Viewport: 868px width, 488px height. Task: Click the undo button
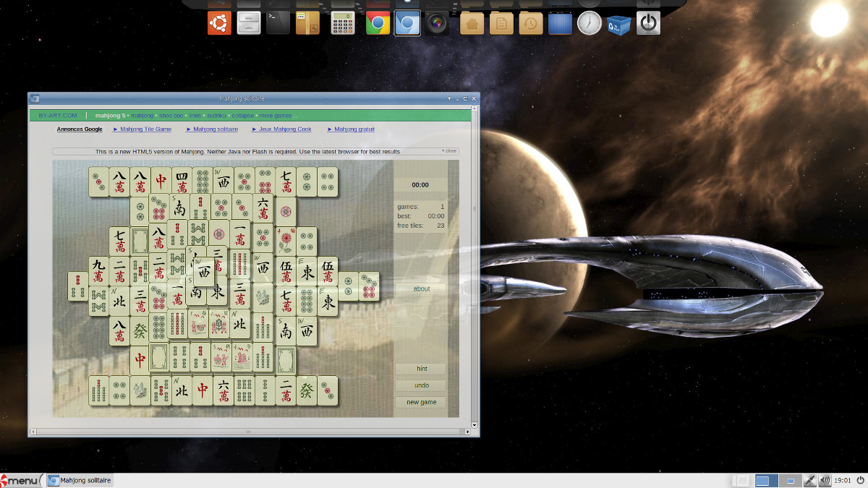point(422,385)
